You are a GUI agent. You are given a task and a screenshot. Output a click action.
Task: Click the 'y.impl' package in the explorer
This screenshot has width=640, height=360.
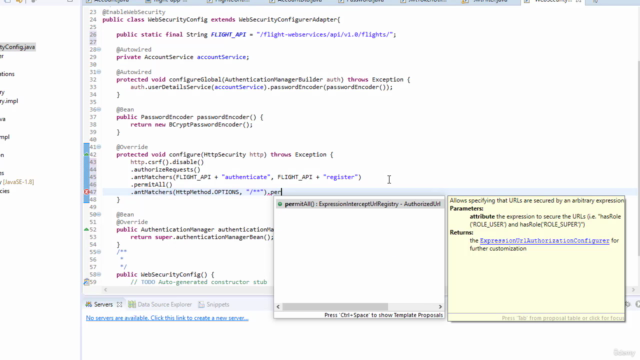click(9, 101)
